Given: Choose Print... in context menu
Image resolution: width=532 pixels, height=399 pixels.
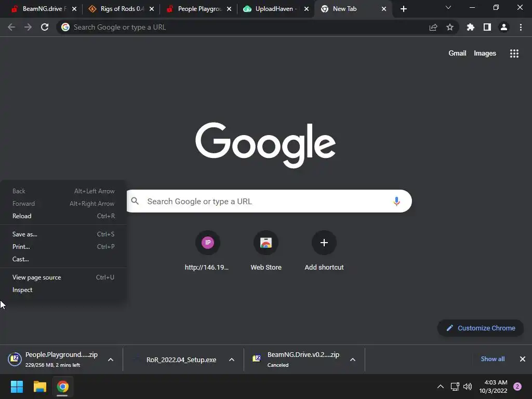Looking at the screenshot, I should click(63, 247).
